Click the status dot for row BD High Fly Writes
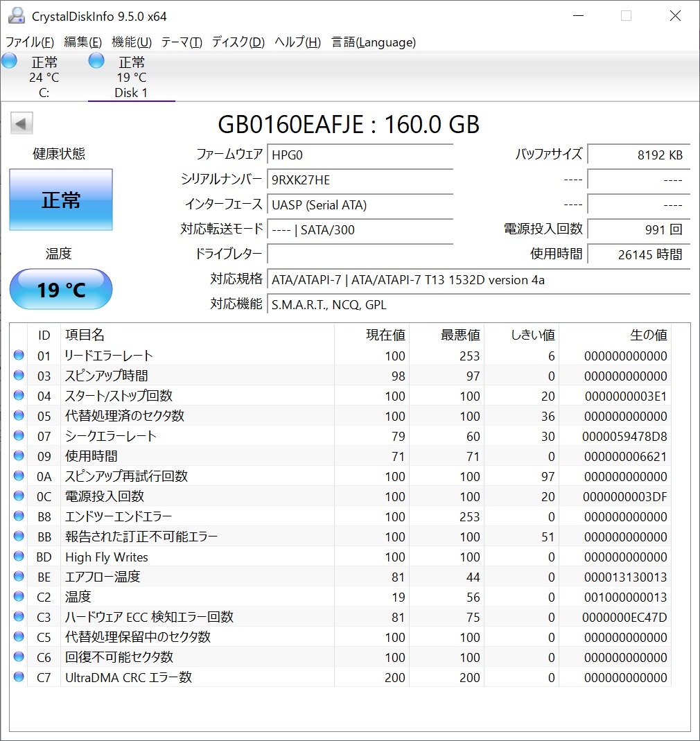This screenshot has height=741, width=700. [x=19, y=557]
